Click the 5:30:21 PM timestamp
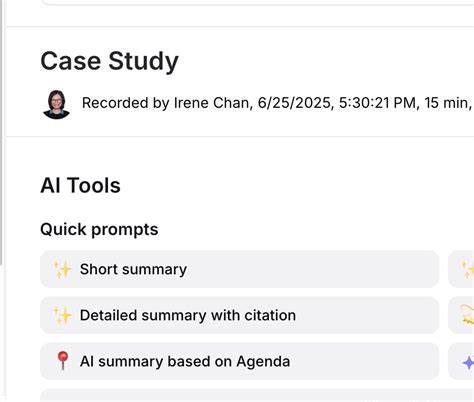 point(378,103)
